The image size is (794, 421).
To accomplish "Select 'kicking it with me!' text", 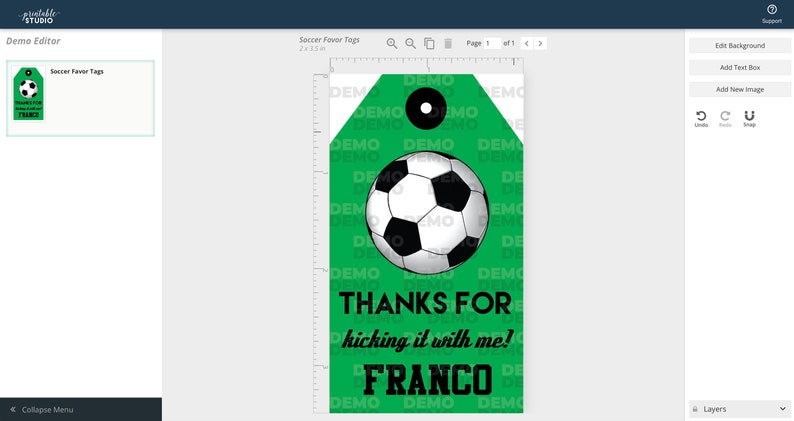I will click(427, 339).
